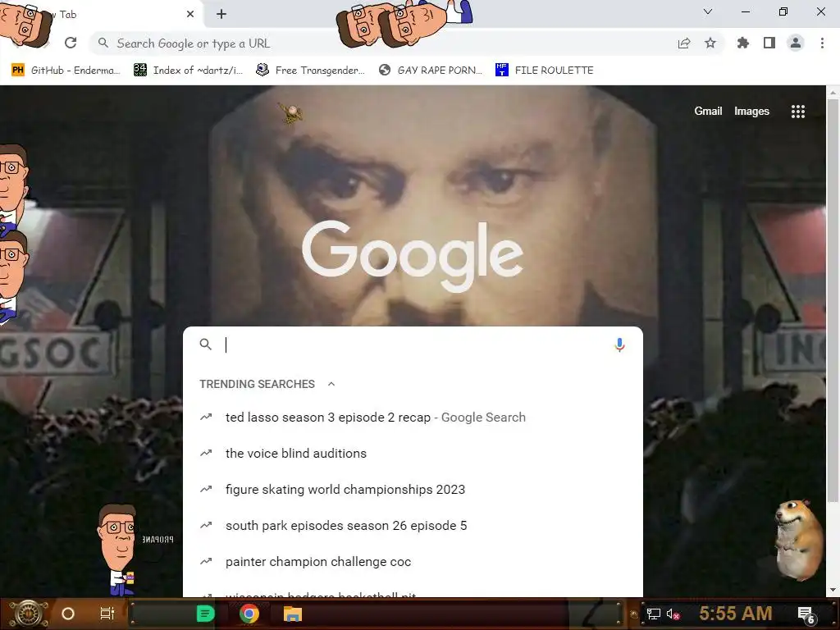Select 'painter champion challenge coc' suggestion
The image size is (840, 630).
tap(413, 561)
